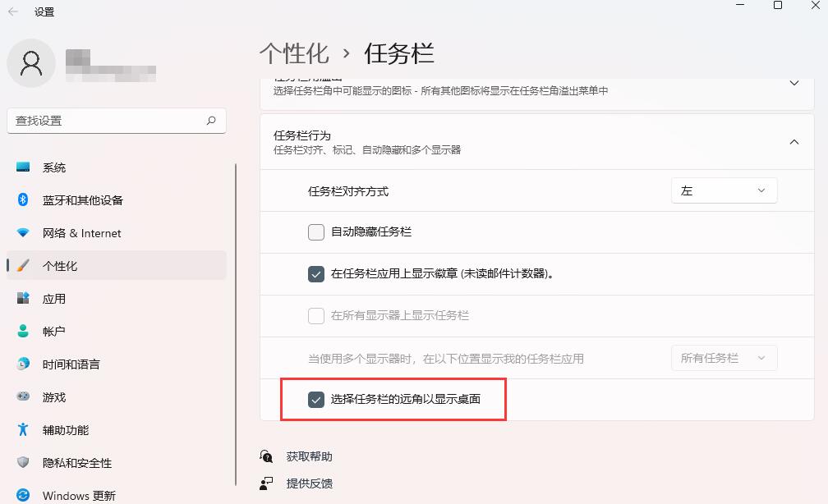828x504 pixels.
Task: Open the 任务栏对齐方式 dropdown showing 左
Action: tap(724, 190)
